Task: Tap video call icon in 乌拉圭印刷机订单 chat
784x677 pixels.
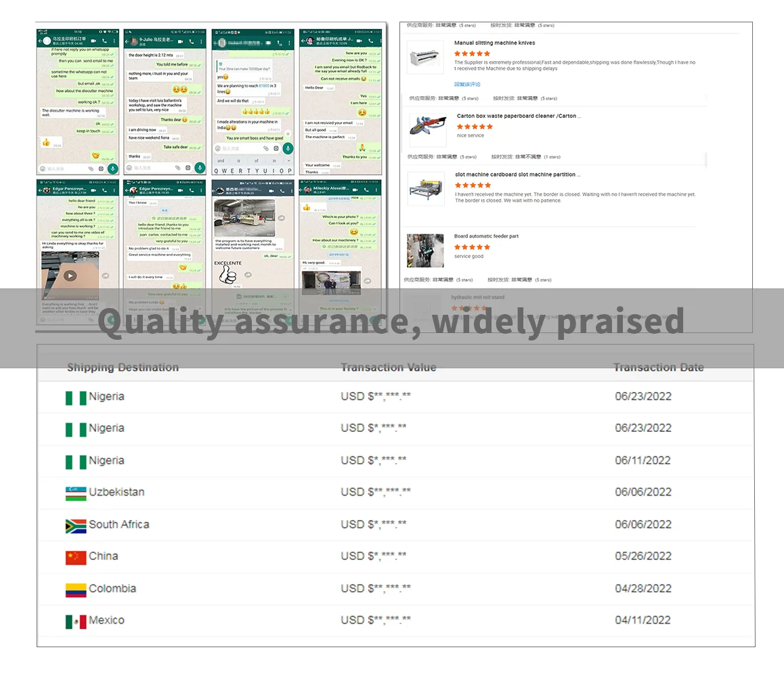Action: (93, 41)
